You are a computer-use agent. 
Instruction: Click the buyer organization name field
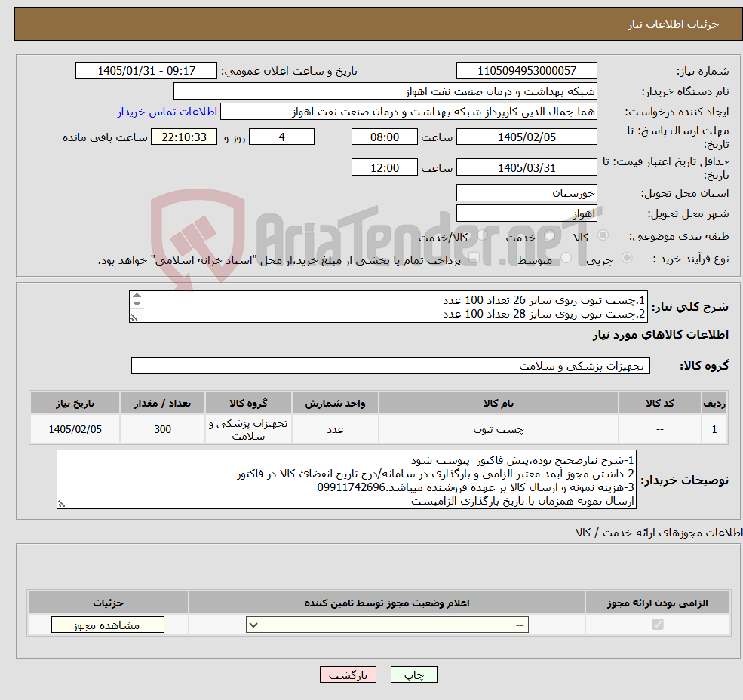point(385,91)
